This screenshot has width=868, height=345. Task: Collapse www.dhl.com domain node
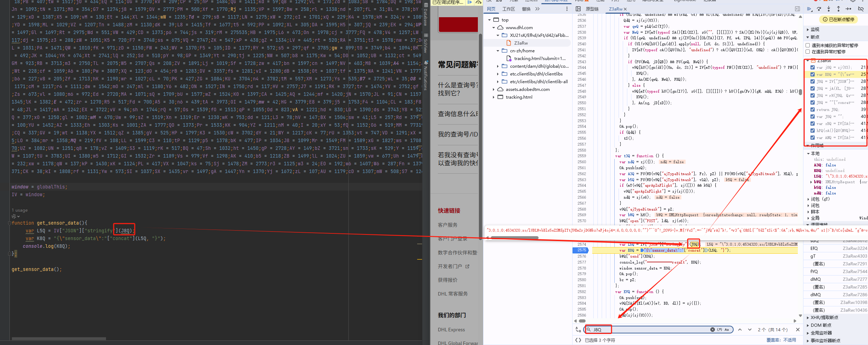[494, 27]
